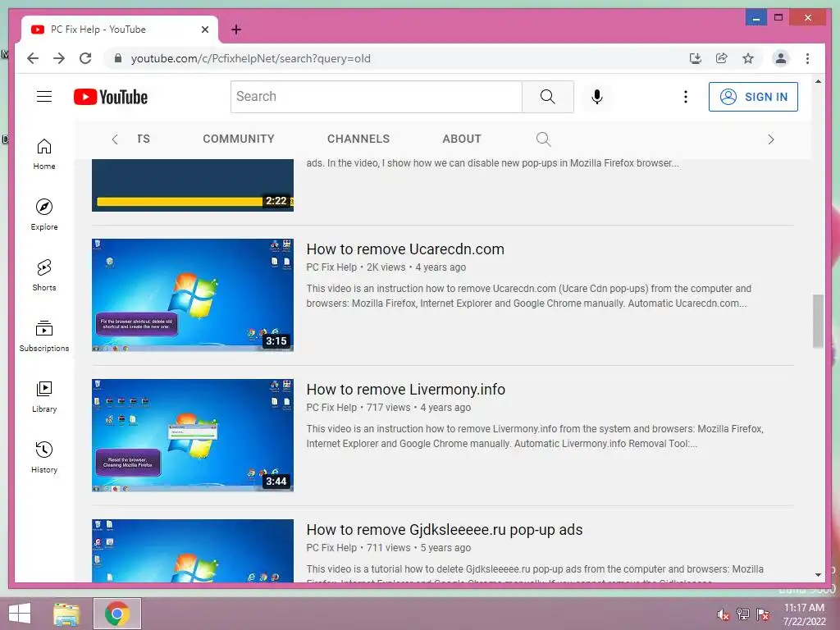Activate voice search microphone

[x=597, y=97]
